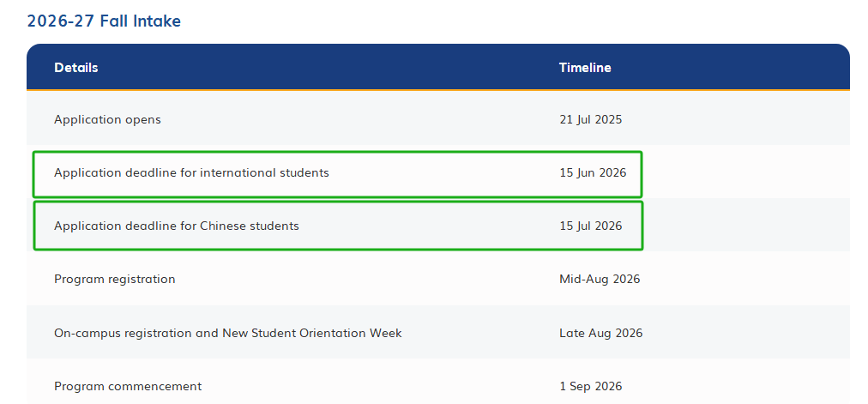The width and height of the screenshot is (868, 404).
Task: Click the 21 Jul 2025 date
Action: tap(591, 119)
